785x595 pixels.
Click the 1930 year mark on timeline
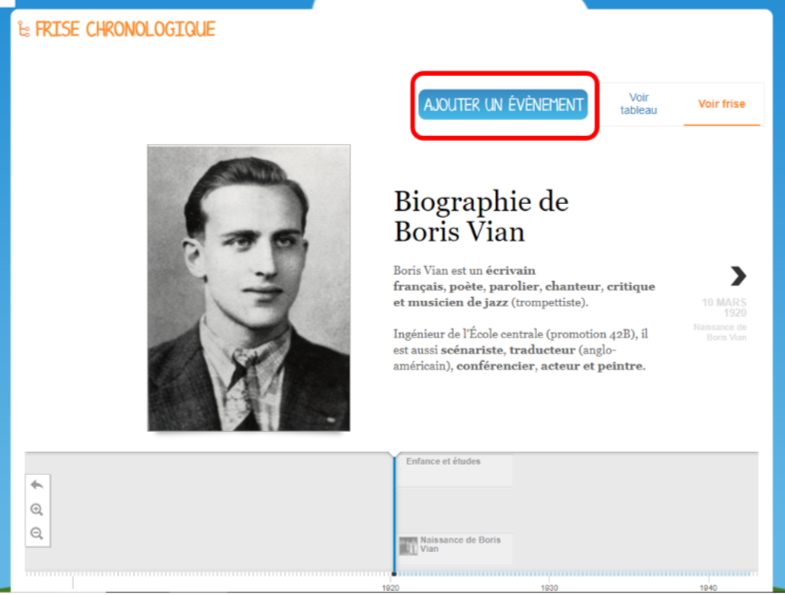[549, 588]
